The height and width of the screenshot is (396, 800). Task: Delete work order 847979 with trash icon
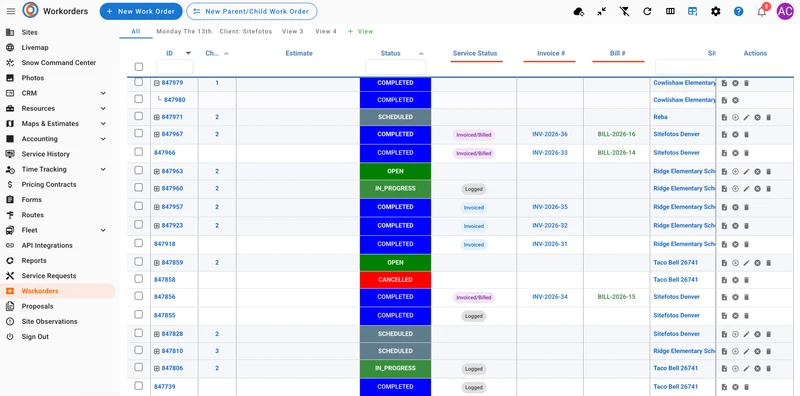pyautogui.click(x=746, y=83)
